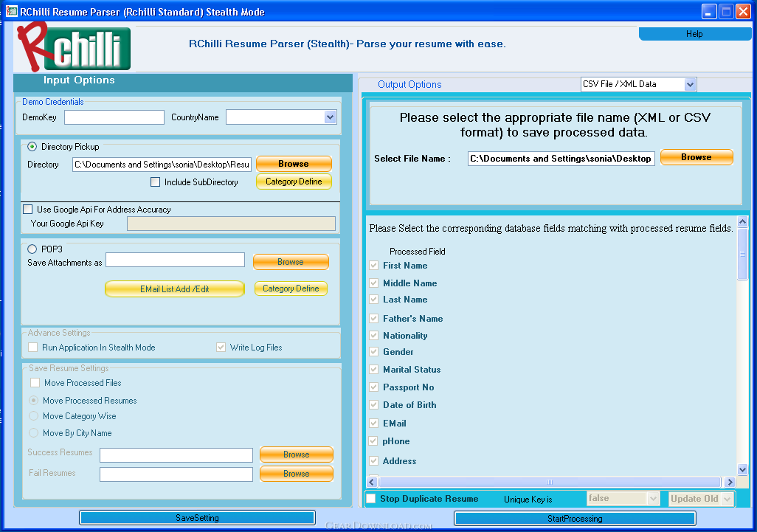The image size is (757, 532).
Task: Browse for Fail Resumes folder
Action: pyautogui.click(x=297, y=474)
